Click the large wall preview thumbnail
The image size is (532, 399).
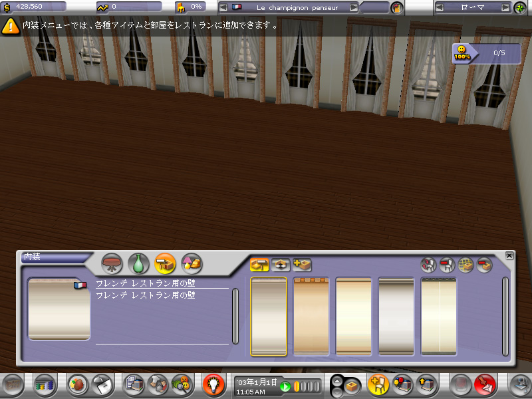point(59,309)
